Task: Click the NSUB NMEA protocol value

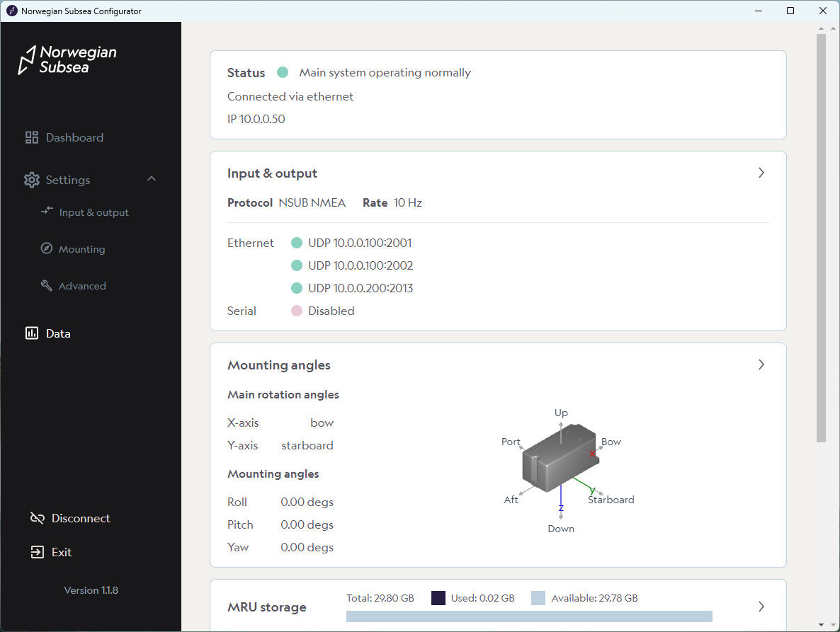Action: (x=312, y=203)
